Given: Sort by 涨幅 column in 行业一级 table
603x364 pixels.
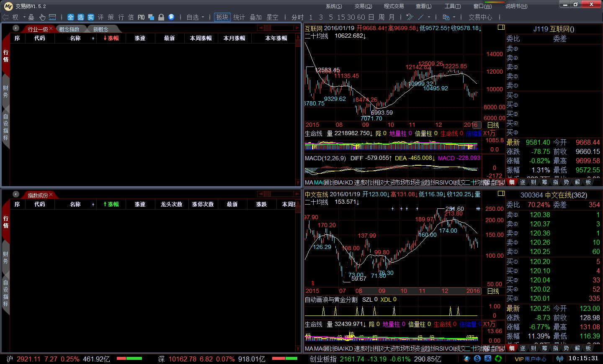Looking at the screenshot, I should (111, 38).
